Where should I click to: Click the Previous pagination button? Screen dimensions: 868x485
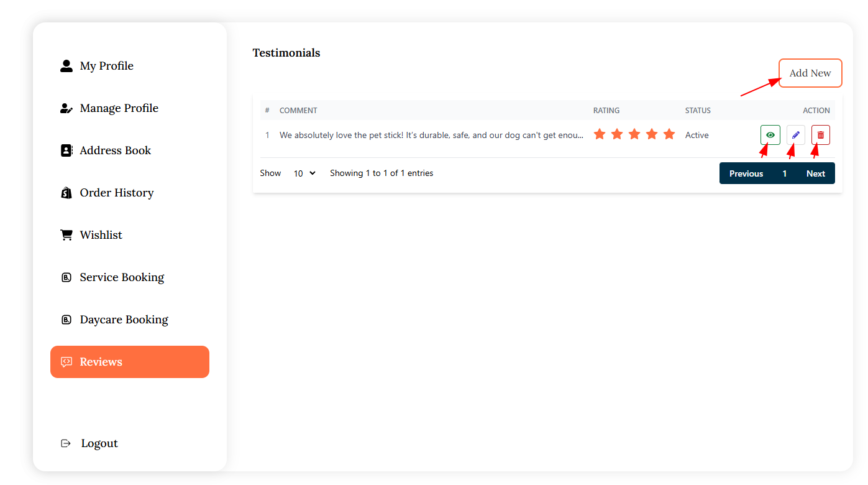click(746, 173)
